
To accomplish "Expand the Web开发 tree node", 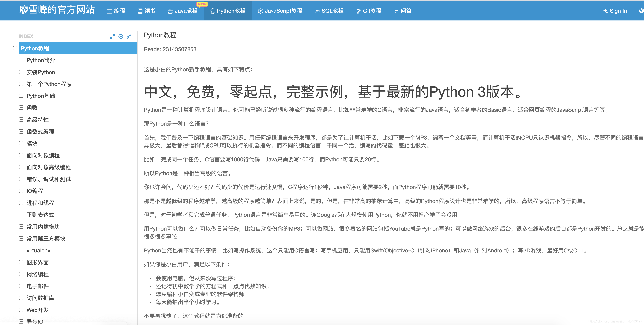I will [x=21, y=310].
